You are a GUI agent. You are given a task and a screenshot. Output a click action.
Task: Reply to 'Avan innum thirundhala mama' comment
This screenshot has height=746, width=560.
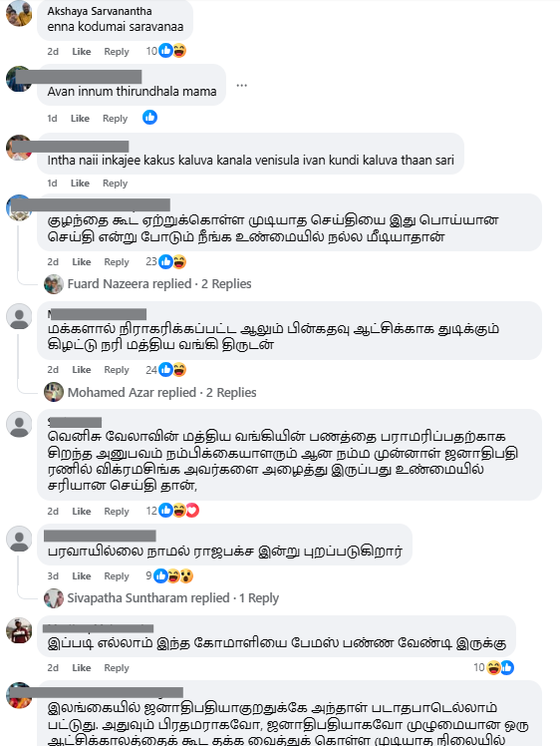115,118
